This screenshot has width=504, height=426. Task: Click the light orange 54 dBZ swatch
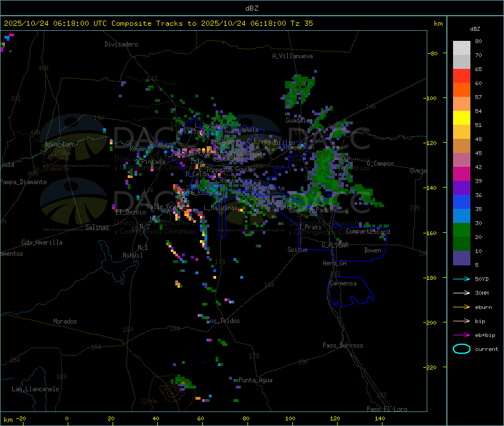tap(461, 104)
